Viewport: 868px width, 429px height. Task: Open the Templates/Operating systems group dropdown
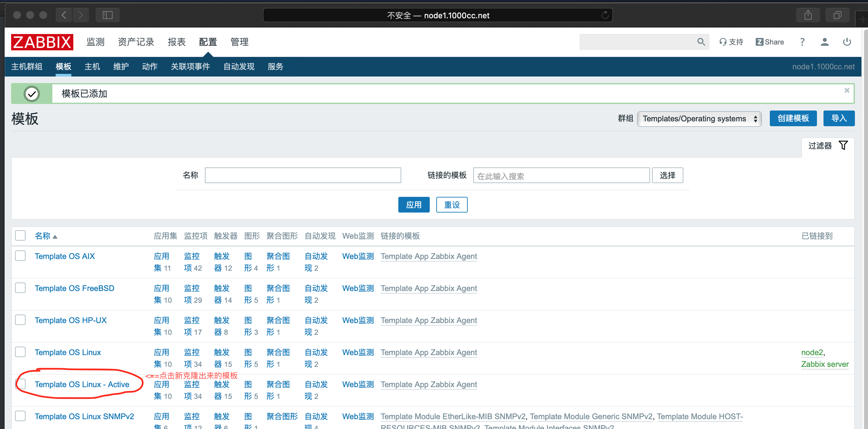699,118
